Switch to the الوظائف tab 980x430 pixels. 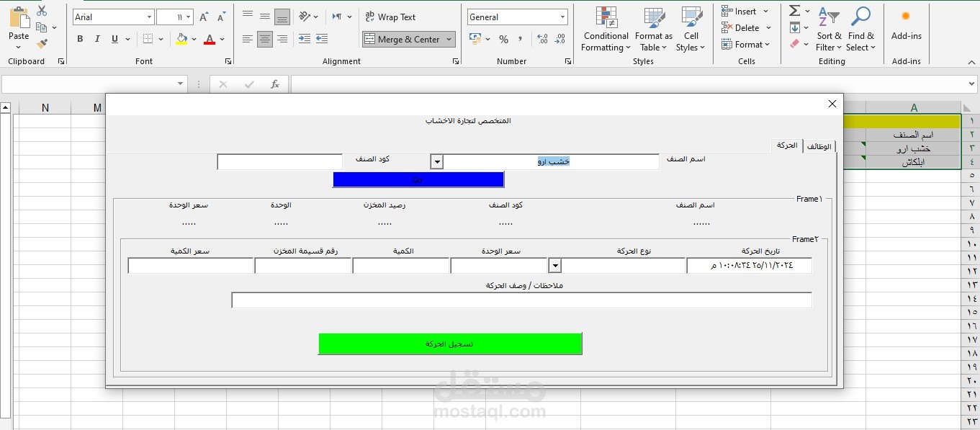tap(820, 145)
